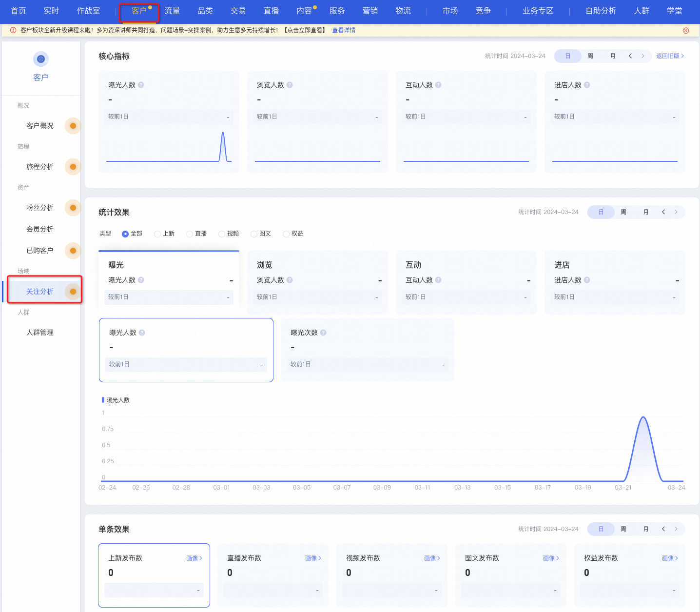The image size is (700, 612).
Task: Click the round 客户 icon in sidebar
Action: coord(41,59)
